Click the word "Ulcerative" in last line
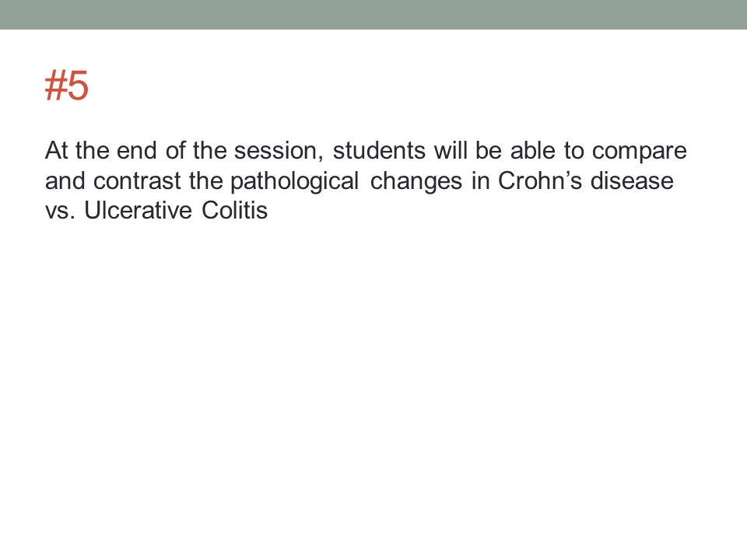This screenshot has width=747, height=560. click(x=139, y=210)
